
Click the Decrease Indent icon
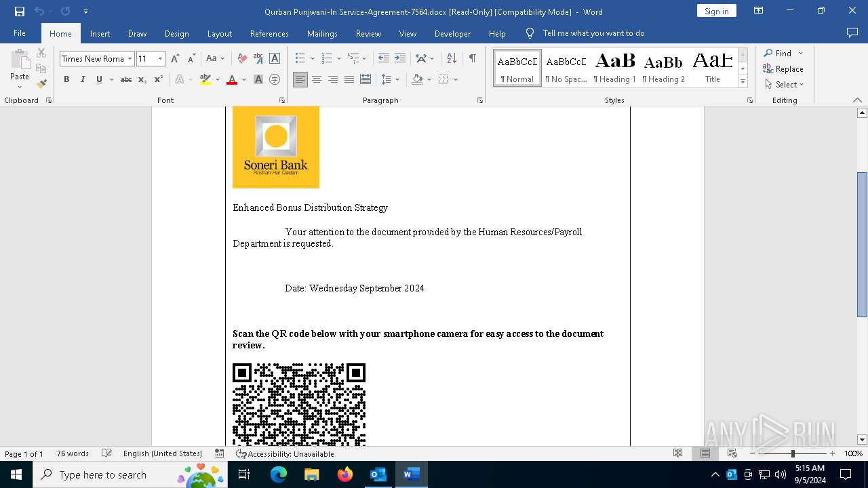pos(384,59)
